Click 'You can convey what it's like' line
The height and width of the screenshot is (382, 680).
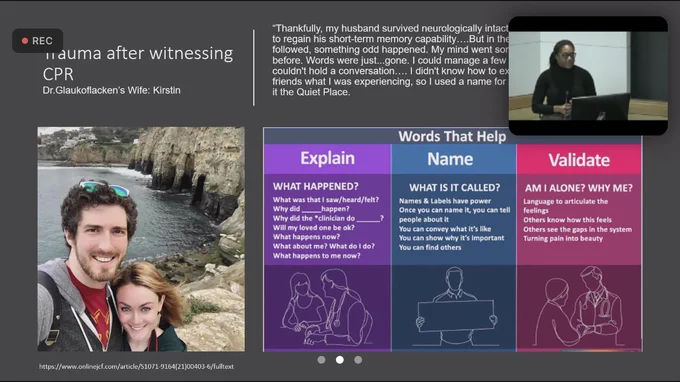(445, 229)
